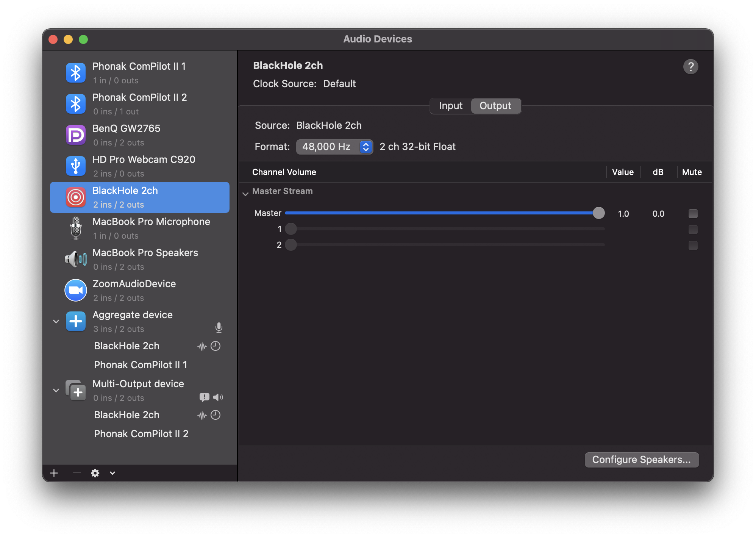This screenshot has width=756, height=538.
Task: Click the plus icon to add device
Action: (x=54, y=473)
